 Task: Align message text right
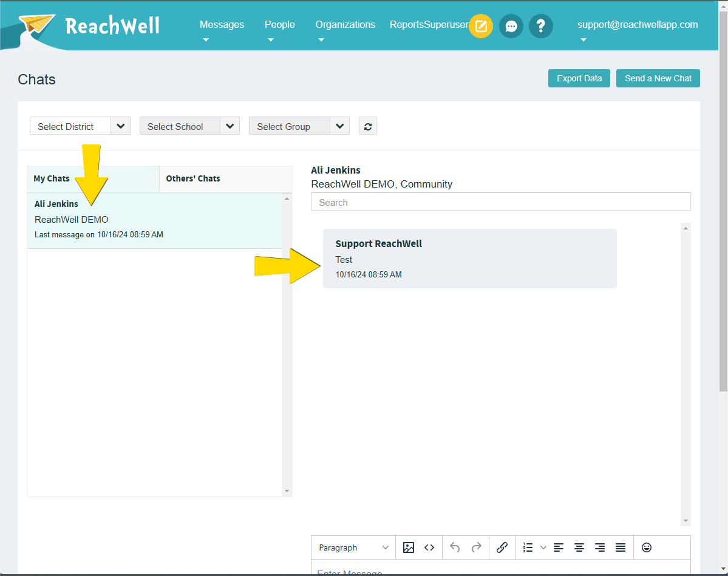click(x=600, y=547)
